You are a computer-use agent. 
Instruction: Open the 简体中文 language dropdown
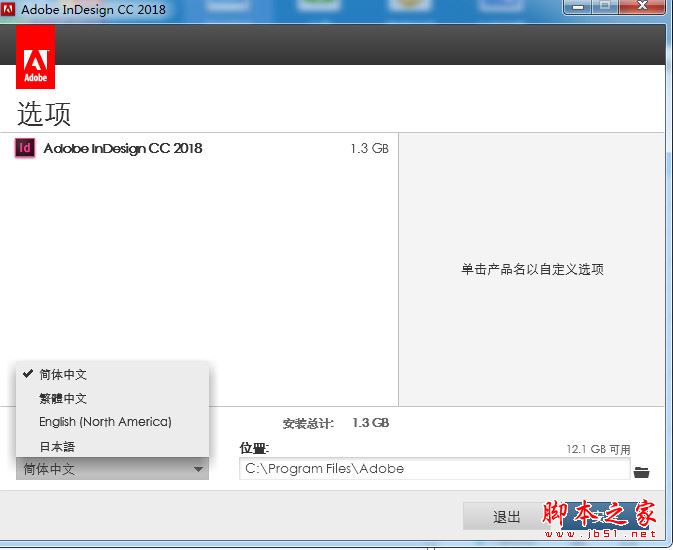[112, 469]
